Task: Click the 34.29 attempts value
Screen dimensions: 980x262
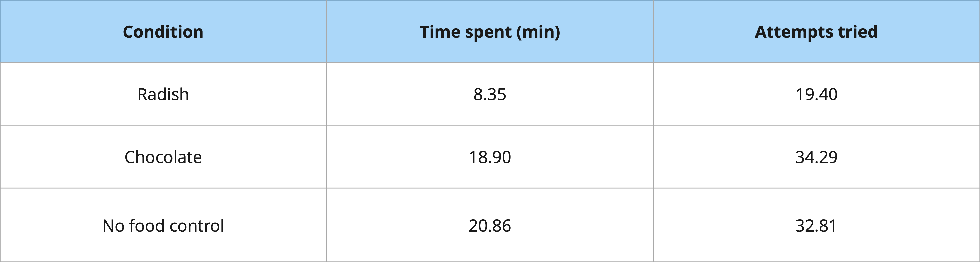Action: [816, 157]
